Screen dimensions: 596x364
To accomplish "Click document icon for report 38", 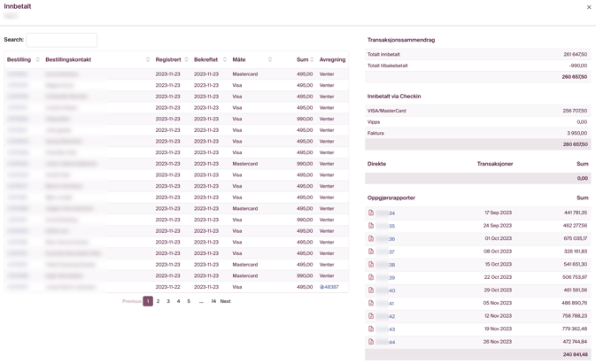I will (x=371, y=264).
